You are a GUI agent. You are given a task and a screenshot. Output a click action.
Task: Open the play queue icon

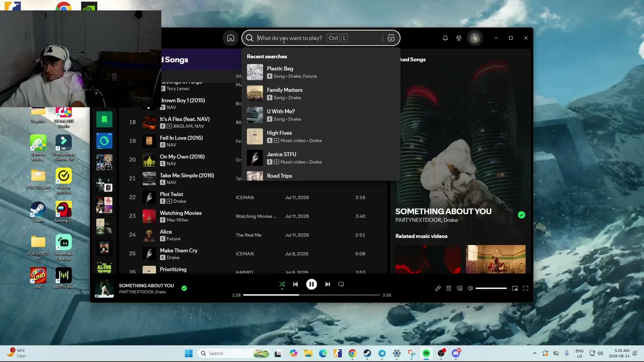[x=449, y=288]
